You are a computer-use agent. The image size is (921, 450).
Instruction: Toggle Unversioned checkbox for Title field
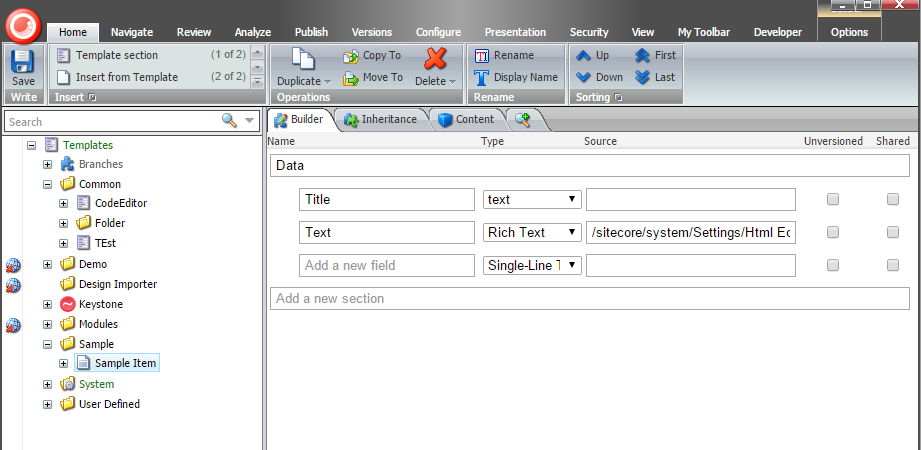(833, 199)
